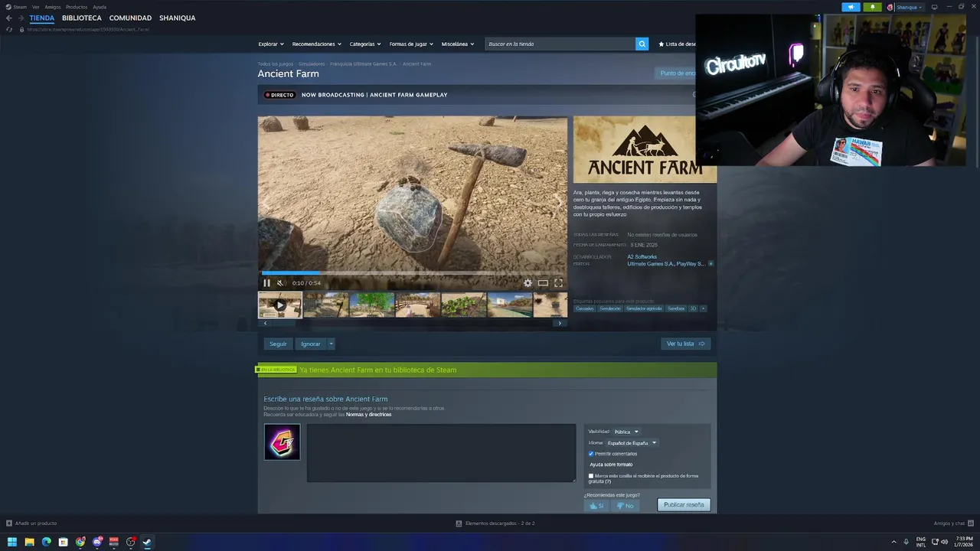Switch to COMUNIDAD tab
The width and height of the screenshot is (980, 551).
[130, 18]
